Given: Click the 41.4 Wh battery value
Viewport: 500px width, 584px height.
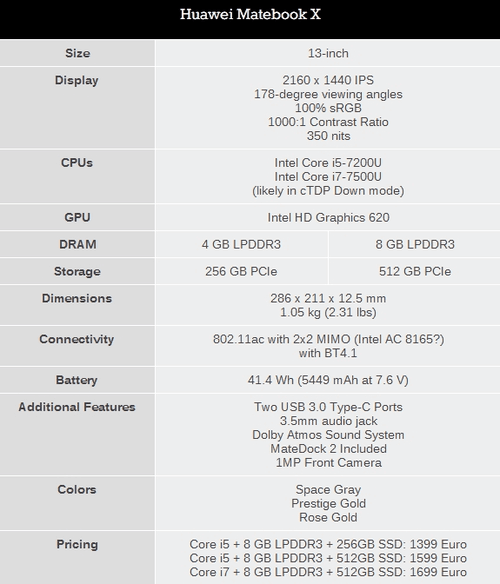Looking at the screenshot, I should click(x=328, y=380).
